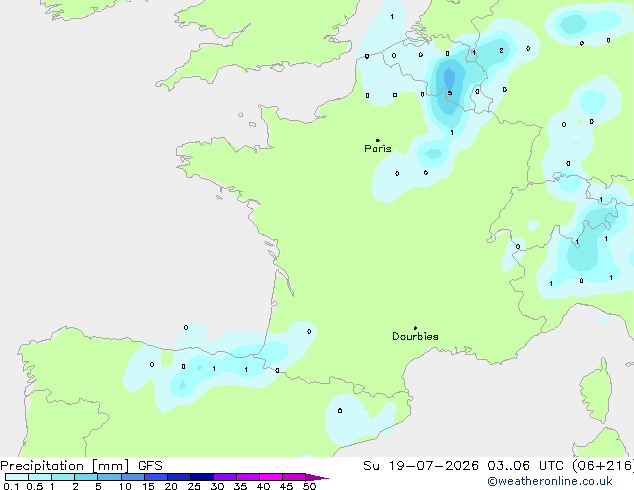
Task: Click the forecast date Su 19-07-2026
Action: (x=421, y=466)
